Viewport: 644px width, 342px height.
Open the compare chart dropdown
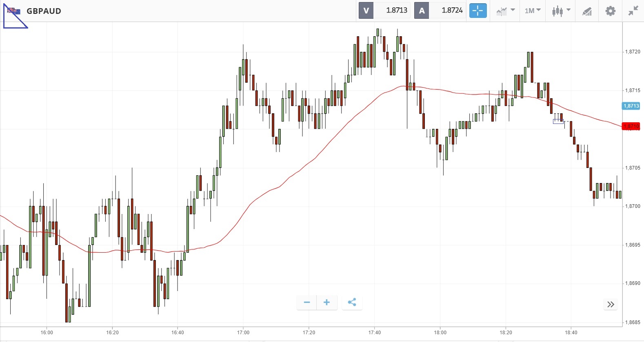[505, 11]
